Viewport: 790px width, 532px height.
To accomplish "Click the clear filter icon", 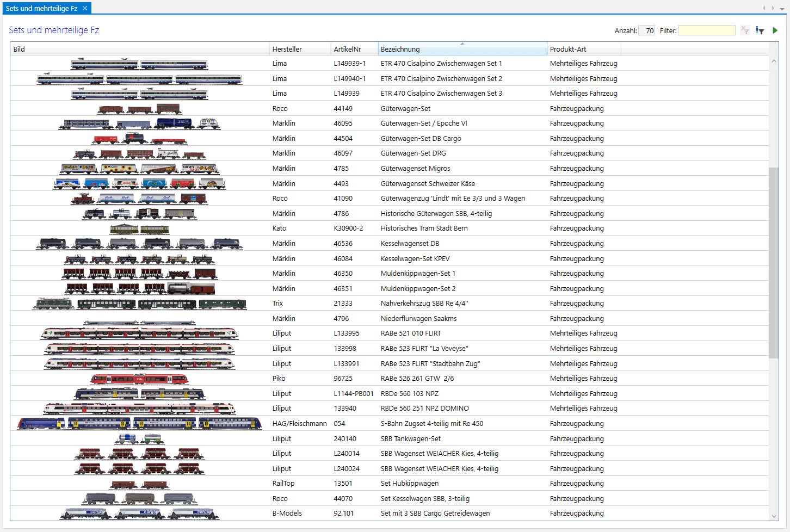I will click(x=745, y=30).
